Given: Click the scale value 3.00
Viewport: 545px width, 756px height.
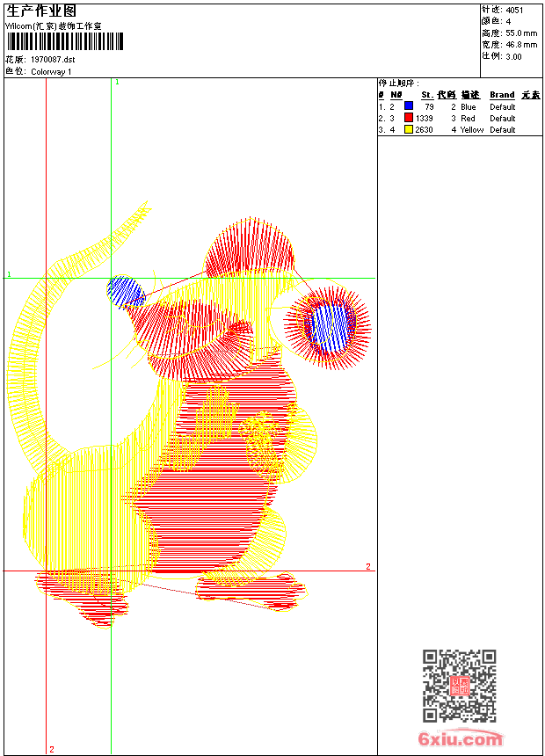Looking at the screenshot, I should pyautogui.click(x=513, y=56).
